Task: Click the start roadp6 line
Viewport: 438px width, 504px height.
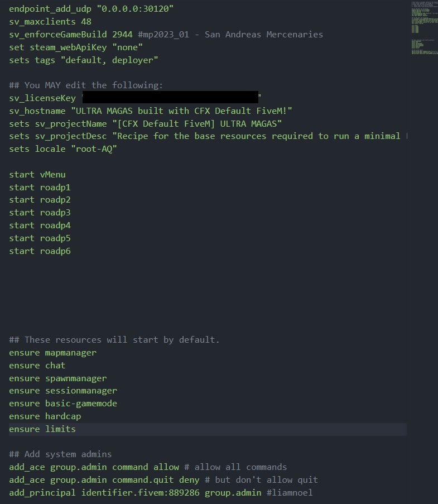Action: (40, 251)
